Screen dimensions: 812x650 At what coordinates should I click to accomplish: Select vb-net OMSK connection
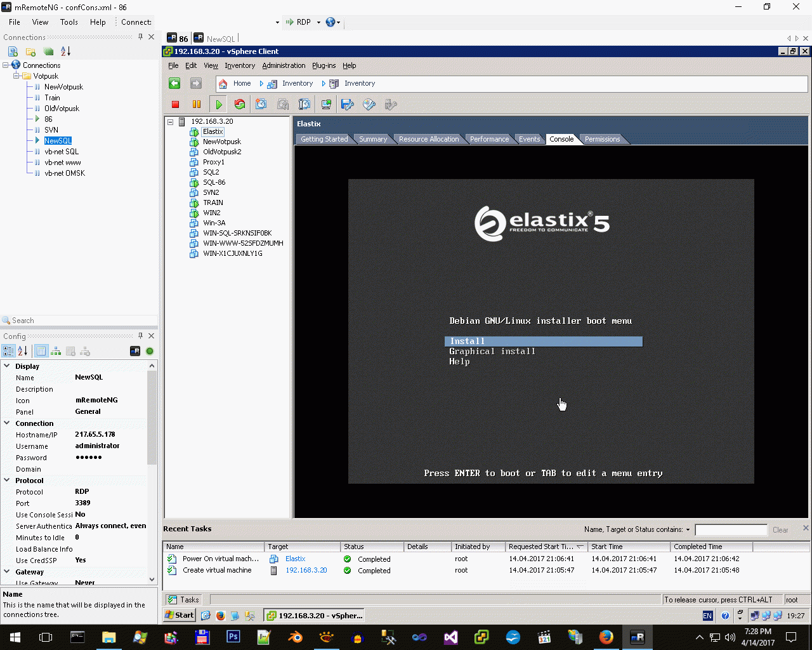pos(65,173)
